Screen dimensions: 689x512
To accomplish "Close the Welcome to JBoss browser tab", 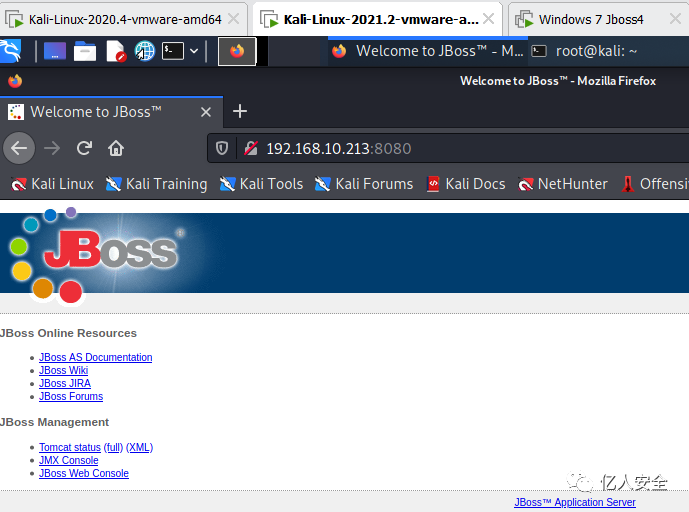I will pyautogui.click(x=206, y=112).
